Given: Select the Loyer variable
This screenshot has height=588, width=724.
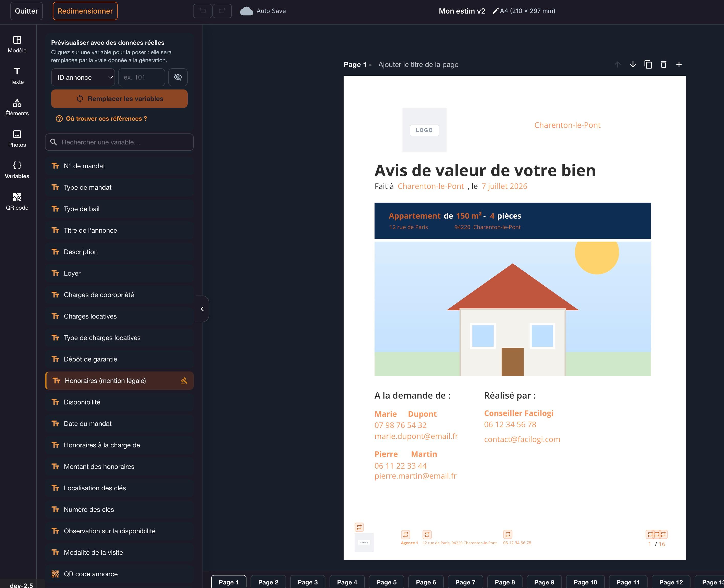Looking at the screenshot, I should coord(119,273).
